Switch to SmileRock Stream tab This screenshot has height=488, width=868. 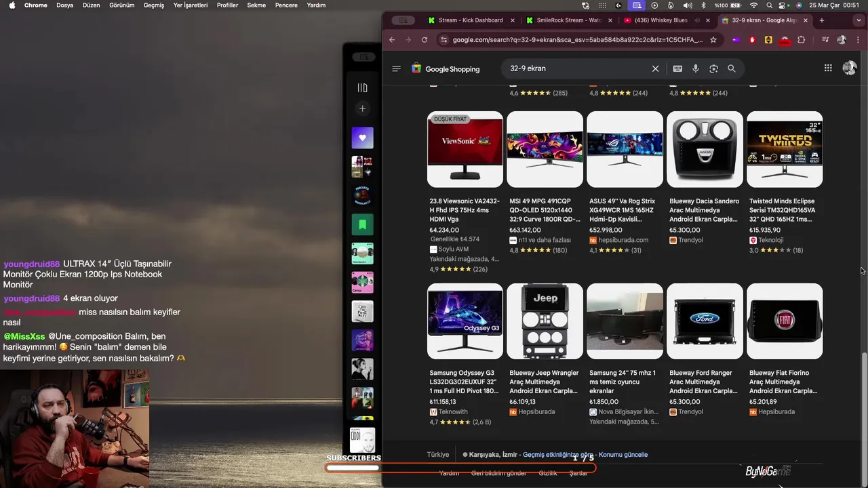tap(568, 20)
